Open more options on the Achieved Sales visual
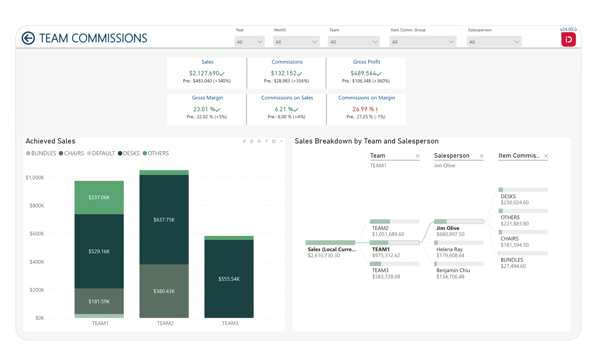 (x=281, y=141)
